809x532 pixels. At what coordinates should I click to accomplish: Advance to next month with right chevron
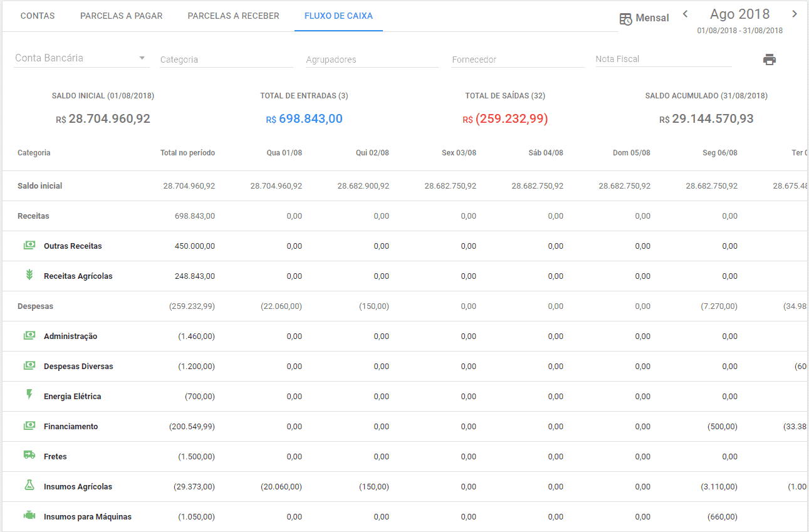coord(794,14)
